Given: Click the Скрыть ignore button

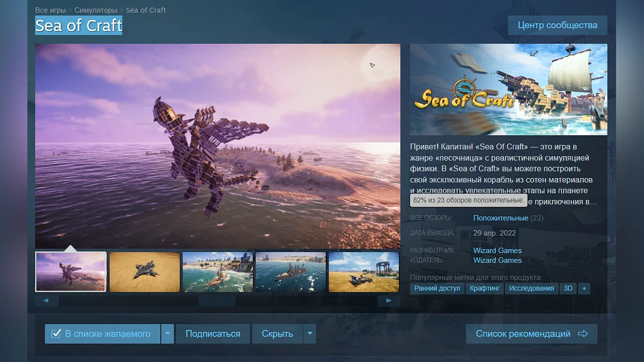Looking at the screenshot, I should tap(277, 334).
